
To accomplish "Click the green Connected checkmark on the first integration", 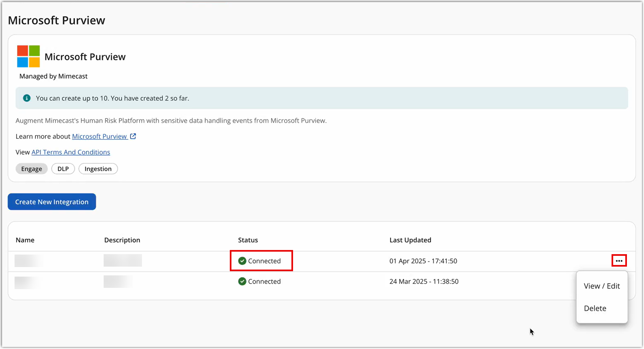I will 242,260.
